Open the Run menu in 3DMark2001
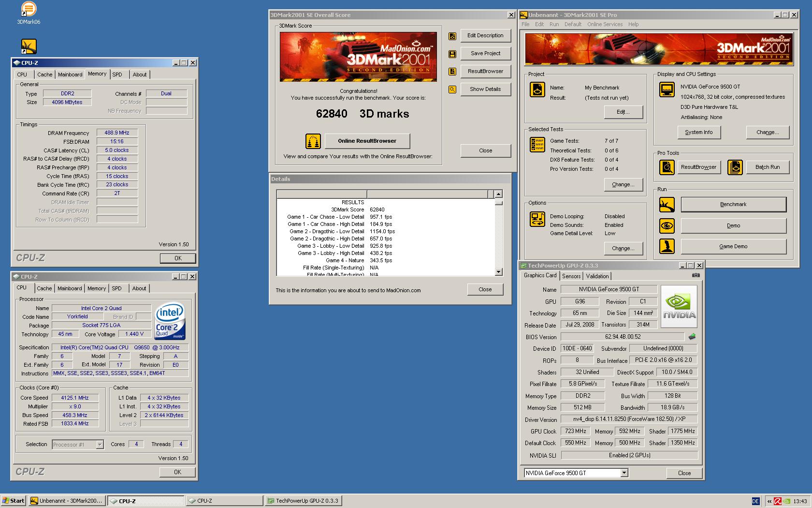Screen dimensions: 812x508 tap(554, 24)
